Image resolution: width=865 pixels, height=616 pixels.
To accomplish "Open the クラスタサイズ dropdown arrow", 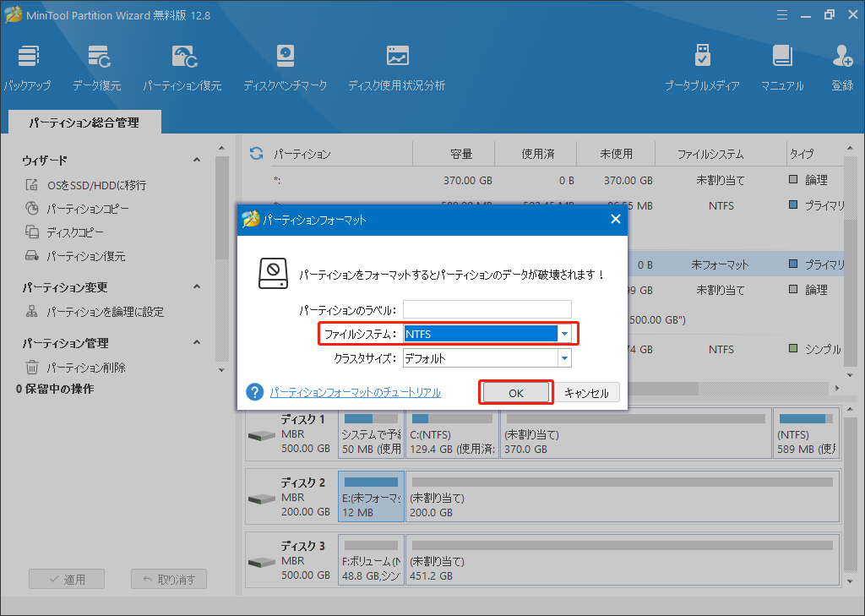I will (x=564, y=358).
